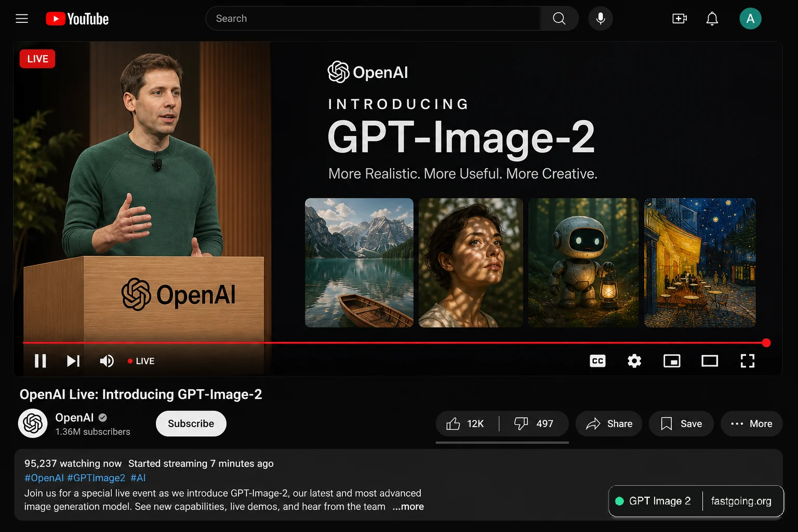Share the live stream
Image resolution: width=798 pixels, height=532 pixels.
[x=609, y=424]
